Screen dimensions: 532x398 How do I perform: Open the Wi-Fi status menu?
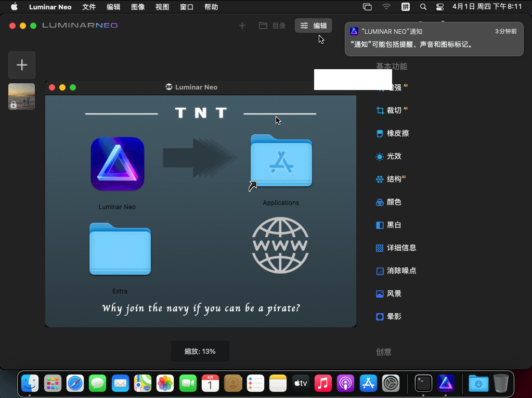click(386, 7)
